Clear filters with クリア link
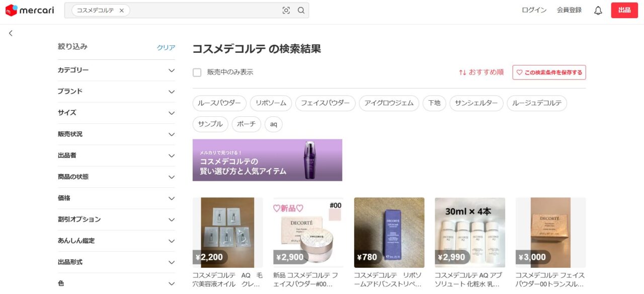 tap(166, 47)
